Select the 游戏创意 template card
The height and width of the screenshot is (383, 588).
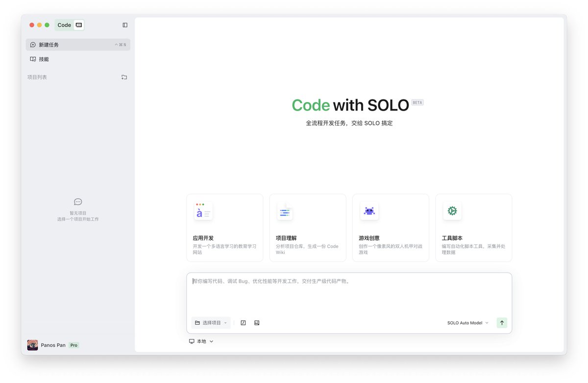tap(391, 228)
